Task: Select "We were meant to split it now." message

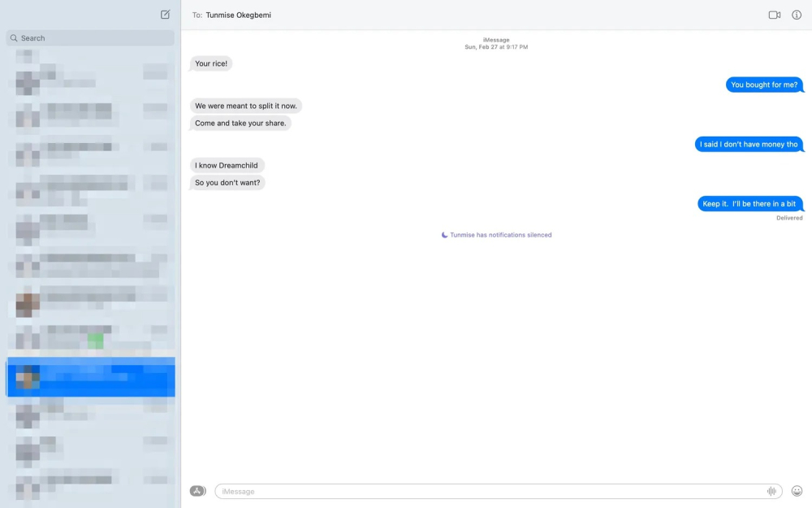Action: [x=246, y=106]
